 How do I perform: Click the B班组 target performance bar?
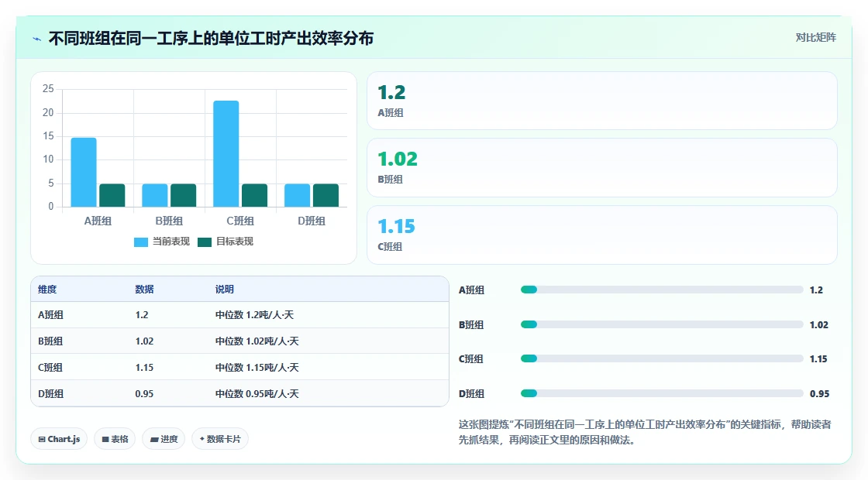[183, 195]
